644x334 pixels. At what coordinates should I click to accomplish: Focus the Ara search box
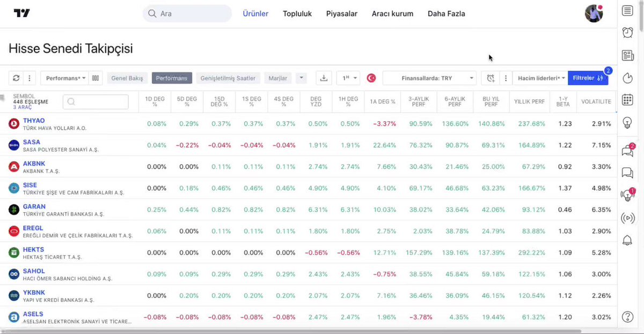tap(187, 13)
